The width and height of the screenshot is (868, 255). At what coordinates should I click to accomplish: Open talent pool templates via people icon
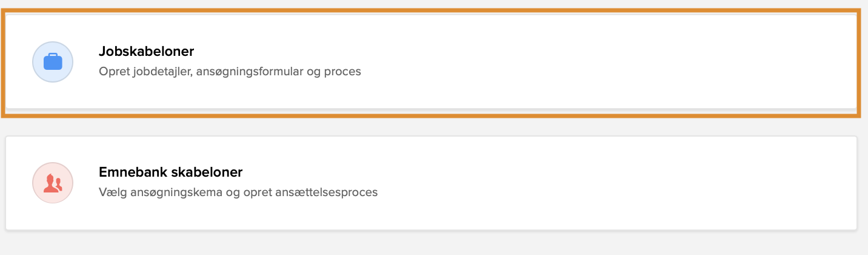53,183
